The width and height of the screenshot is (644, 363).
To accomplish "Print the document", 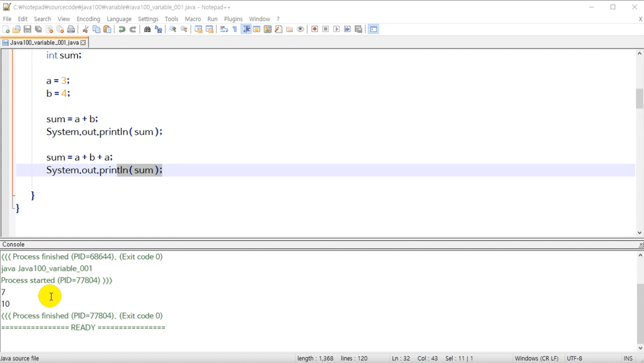I will (x=71, y=29).
